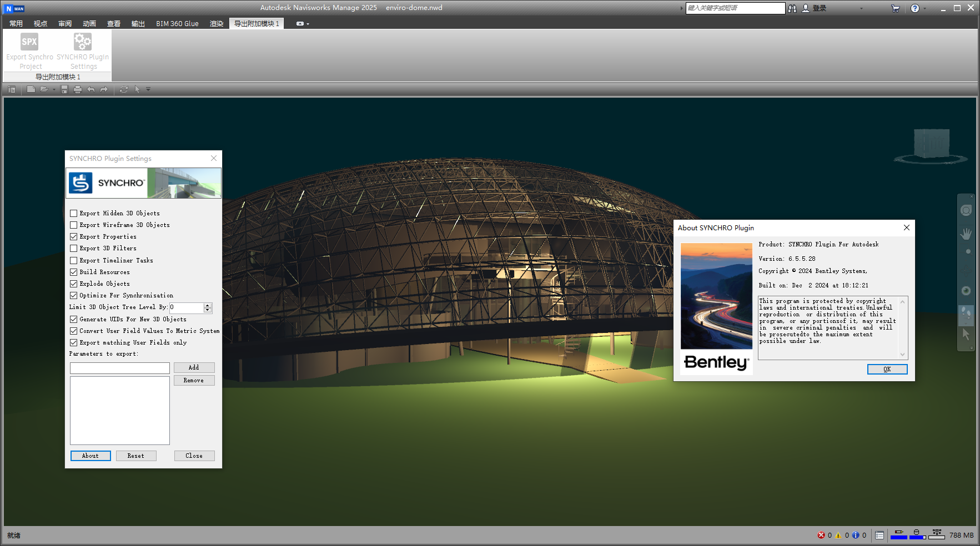This screenshot has width=980, height=546.
Task: Click the Save disk icon in quick toolbar
Action: click(x=64, y=89)
